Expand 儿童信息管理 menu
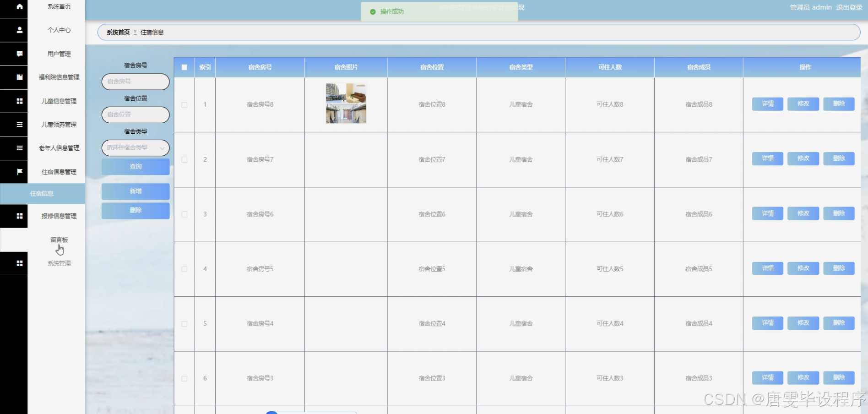Viewport: 868px width, 414px height. pyautogui.click(x=59, y=101)
